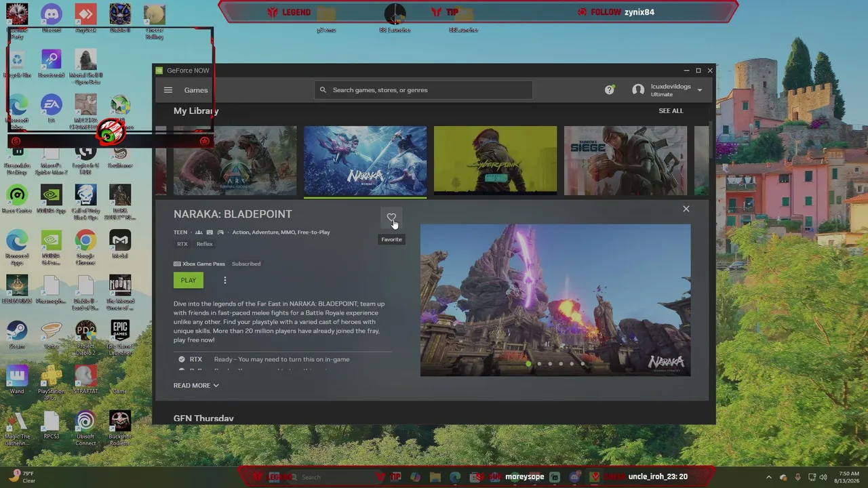
Task: Open Logitech G HUB desktop shortcut
Action: click(85, 159)
